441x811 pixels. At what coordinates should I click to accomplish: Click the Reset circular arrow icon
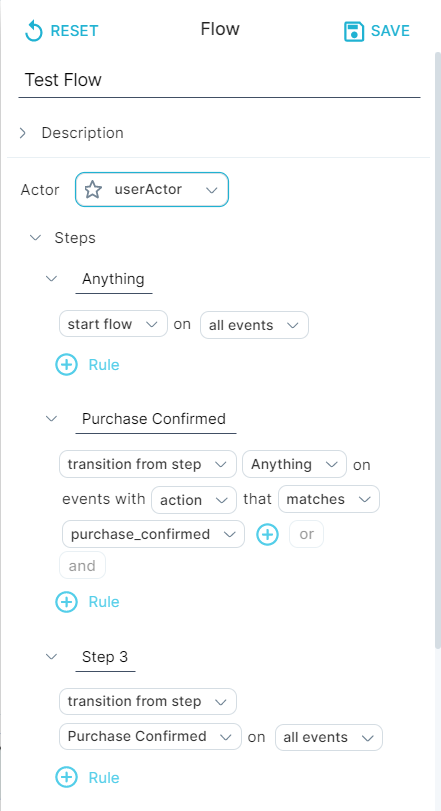[34, 31]
